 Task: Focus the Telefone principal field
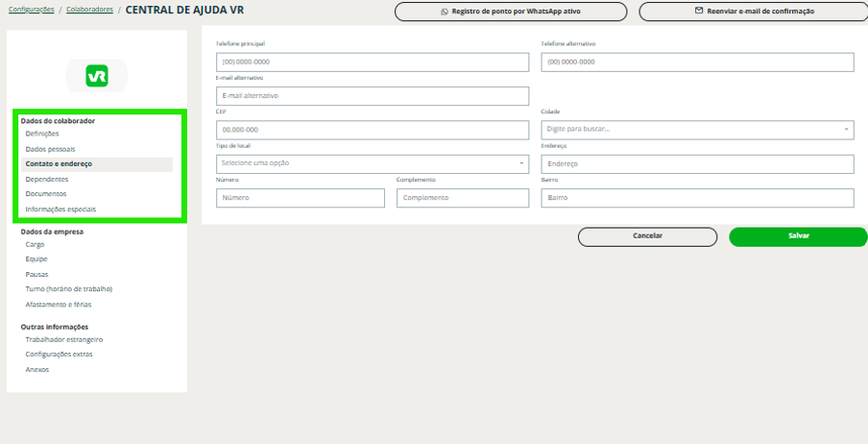click(373, 62)
